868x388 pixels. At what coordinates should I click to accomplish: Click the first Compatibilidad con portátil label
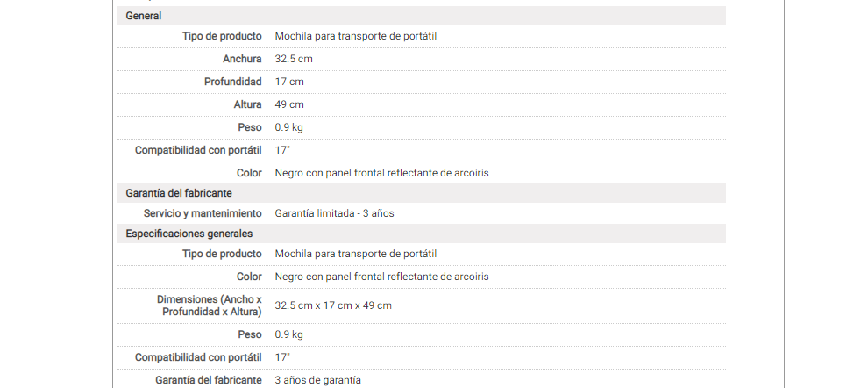pos(198,150)
